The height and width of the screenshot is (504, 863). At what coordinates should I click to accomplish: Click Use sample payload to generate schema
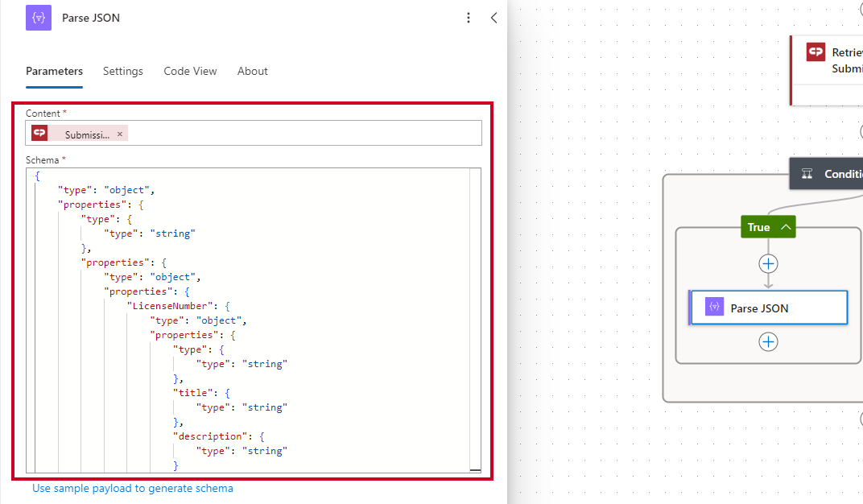(x=133, y=488)
